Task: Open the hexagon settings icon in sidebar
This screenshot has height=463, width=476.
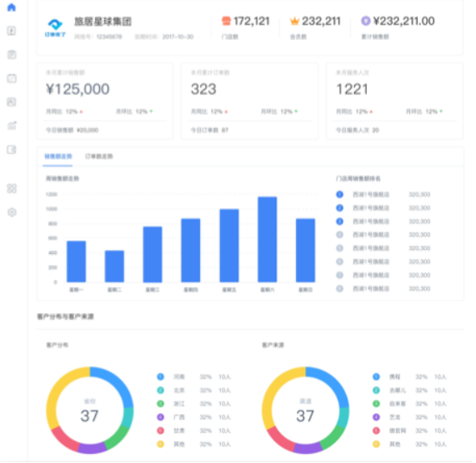Action: tap(12, 212)
